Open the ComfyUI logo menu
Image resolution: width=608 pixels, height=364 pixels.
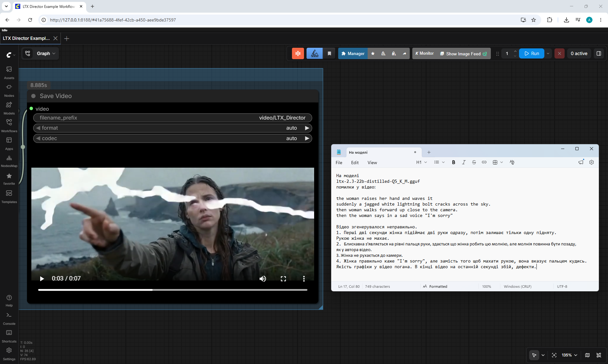10,55
